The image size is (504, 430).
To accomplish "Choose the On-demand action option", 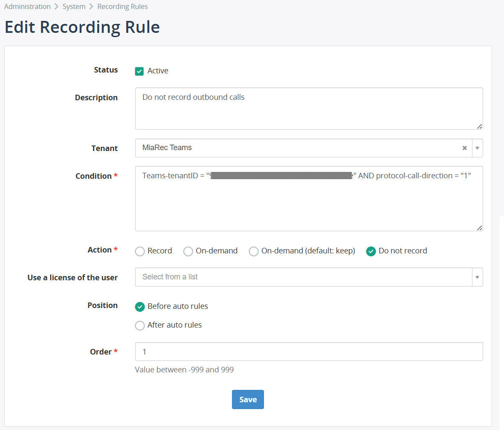I will point(188,251).
